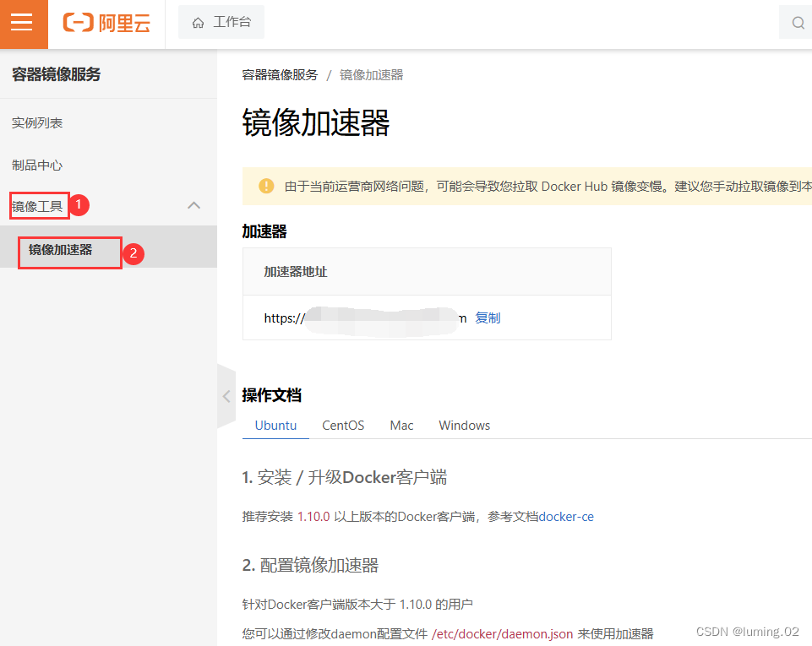Click the /etc/docker/daemon.json path text

[x=502, y=634]
